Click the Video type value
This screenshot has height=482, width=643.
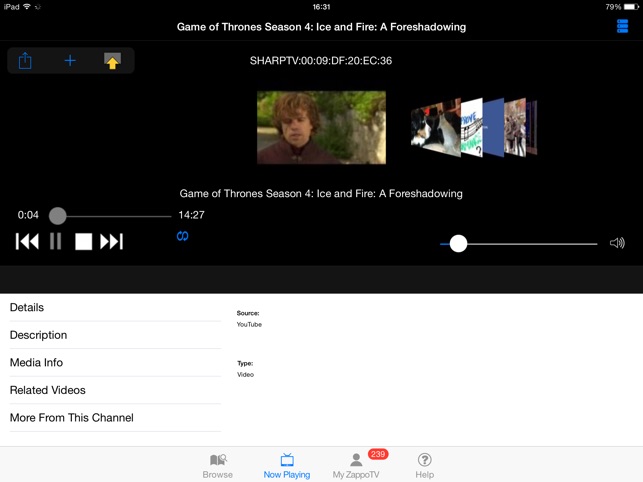245,375
